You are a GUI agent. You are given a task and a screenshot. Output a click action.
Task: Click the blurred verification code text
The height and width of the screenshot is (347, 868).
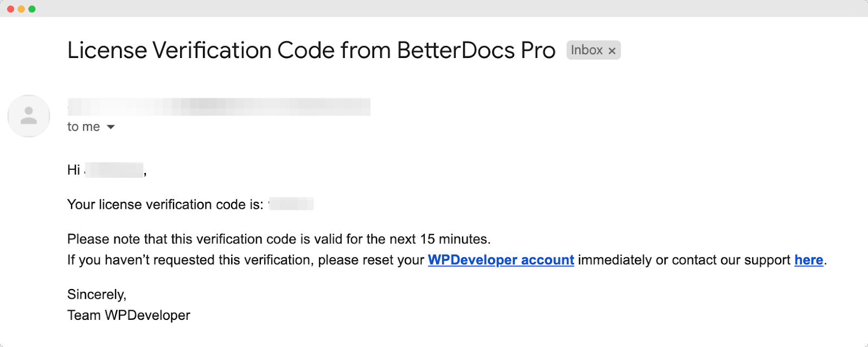click(x=292, y=204)
